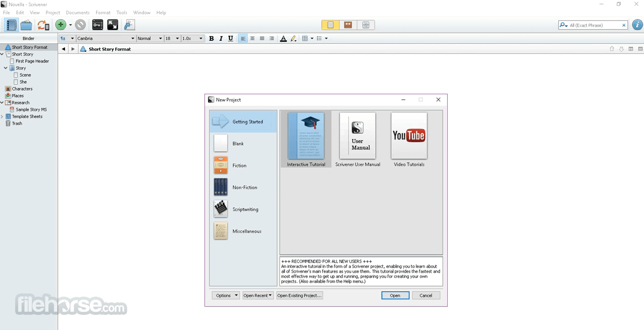Viewport: 644px width, 330px height.
Task: Open the list style icon
Action: 319,38
